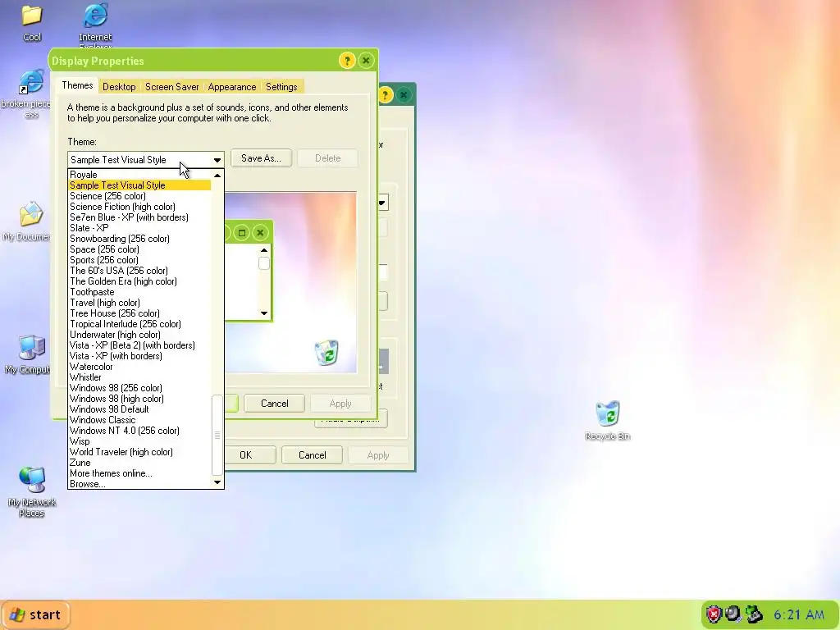Click Cancel in Display Properties
The width and height of the screenshot is (840, 630).
pos(274,404)
